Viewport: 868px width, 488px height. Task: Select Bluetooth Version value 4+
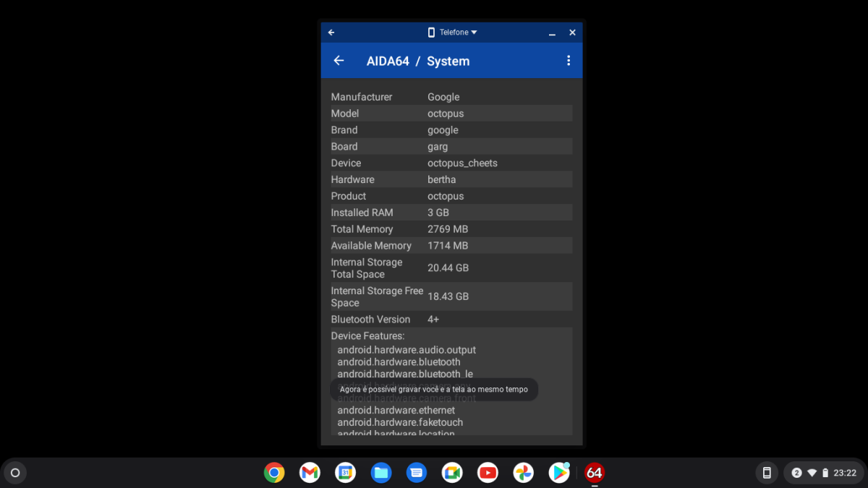coord(433,320)
